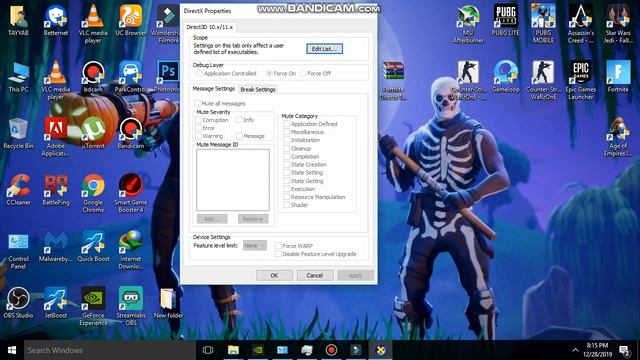
Task: Tick the Warning severity checkbox
Action: (x=198, y=136)
